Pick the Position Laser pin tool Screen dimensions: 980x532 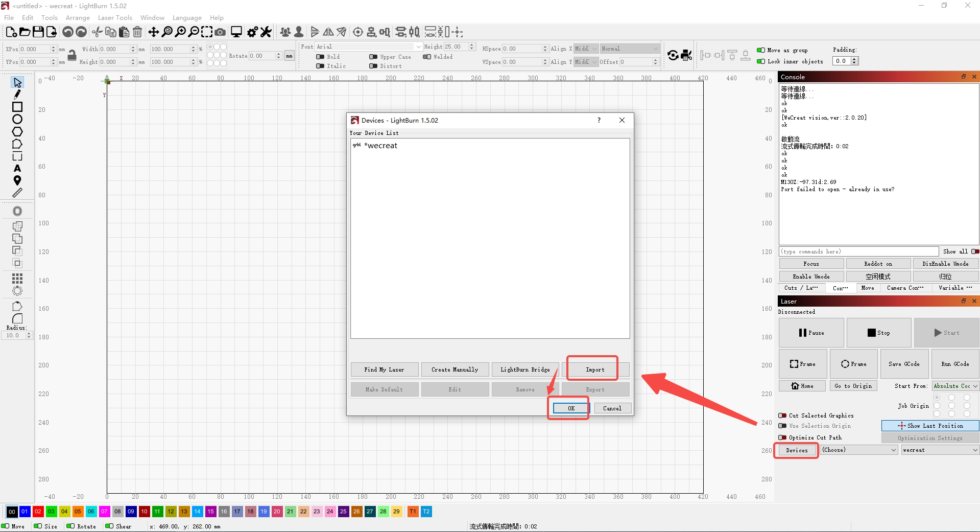pyautogui.click(x=17, y=180)
